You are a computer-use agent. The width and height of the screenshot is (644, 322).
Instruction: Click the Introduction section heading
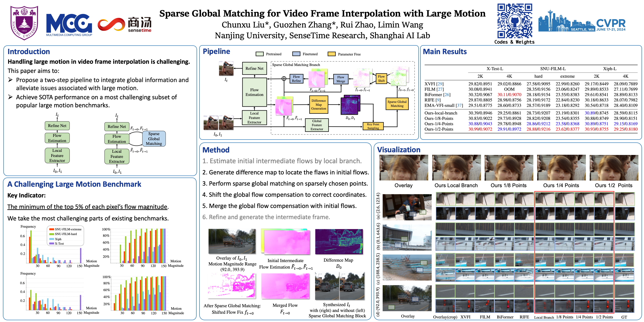tap(29, 51)
